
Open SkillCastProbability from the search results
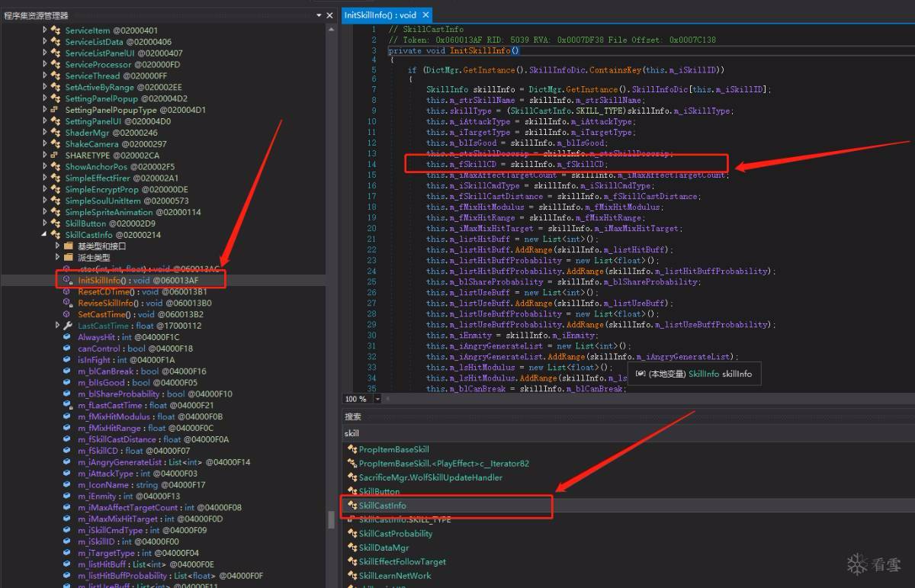395,534
